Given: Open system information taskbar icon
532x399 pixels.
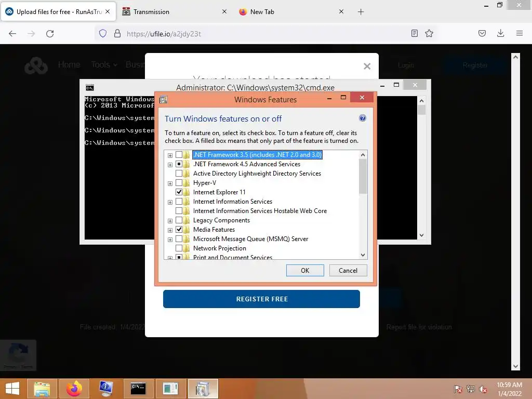Looking at the screenshot, I should (106, 389).
